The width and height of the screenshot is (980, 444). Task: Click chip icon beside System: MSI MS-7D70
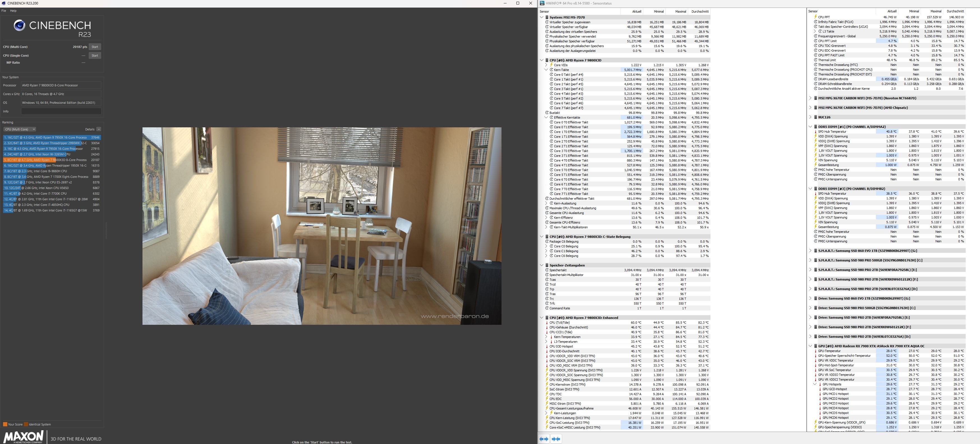(547, 17)
